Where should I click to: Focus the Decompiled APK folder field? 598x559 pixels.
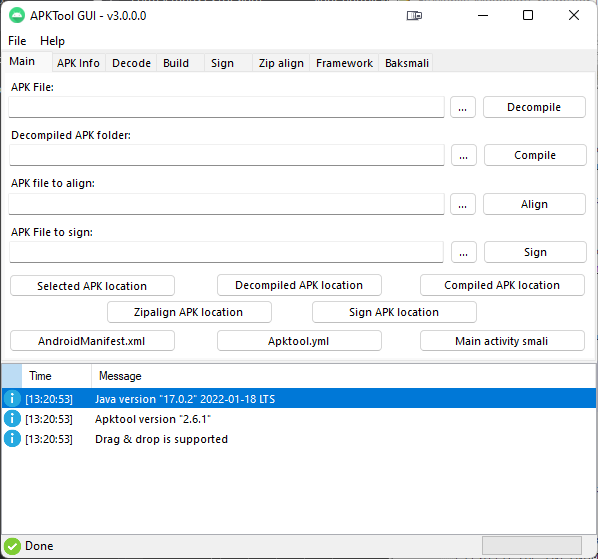coord(227,155)
